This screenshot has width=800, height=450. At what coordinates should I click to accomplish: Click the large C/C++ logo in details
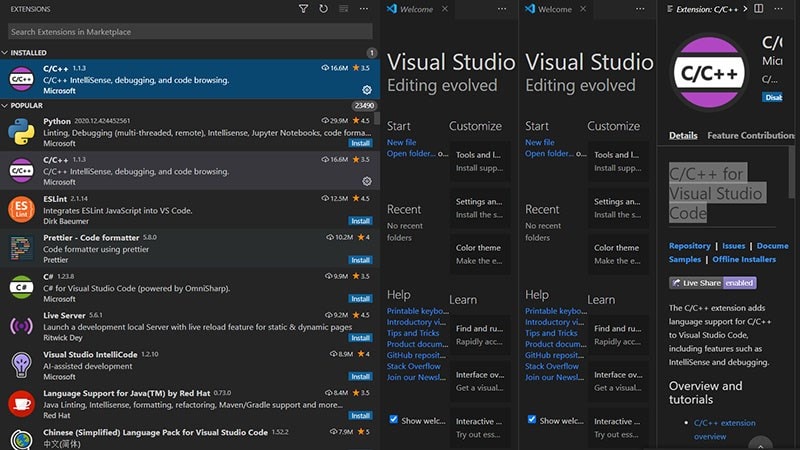(x=709, y=73)
